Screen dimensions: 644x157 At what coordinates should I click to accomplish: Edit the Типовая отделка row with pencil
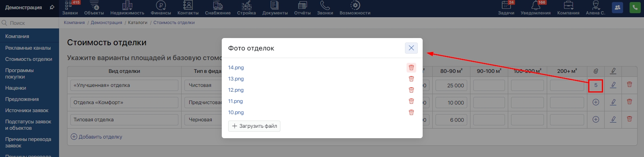coord(613,119)
